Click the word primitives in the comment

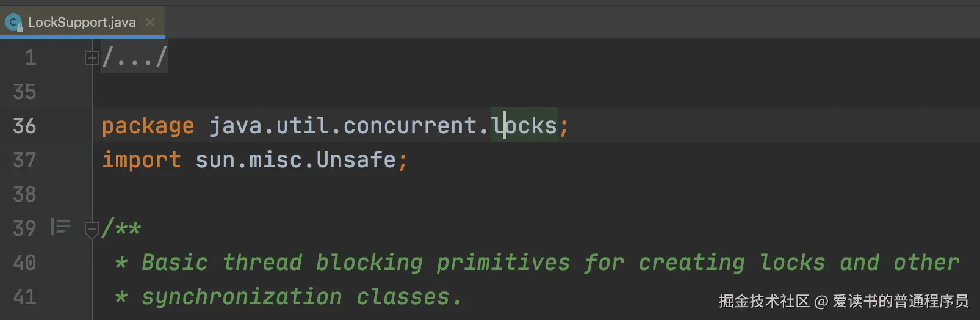503,263
